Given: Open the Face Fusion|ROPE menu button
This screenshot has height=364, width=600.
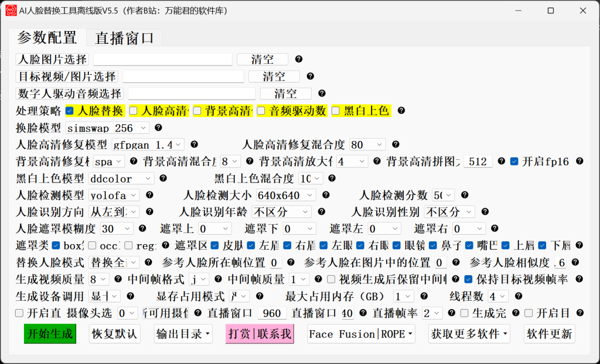Looking at the screenshot, I should click(x=361, y=334).
